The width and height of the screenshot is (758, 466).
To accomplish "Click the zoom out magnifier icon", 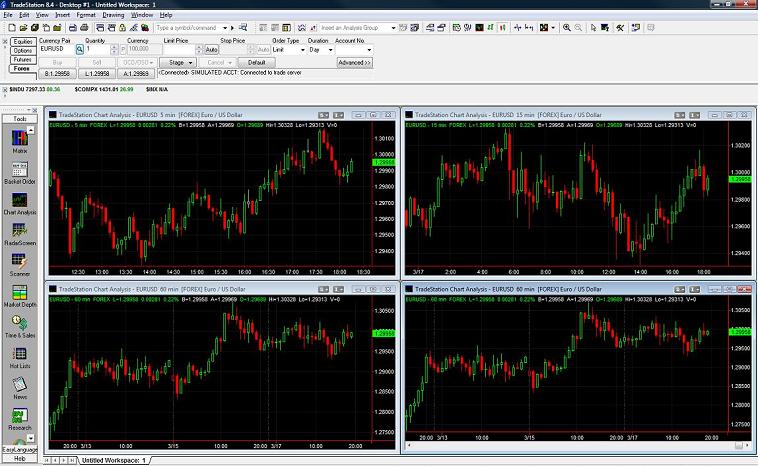I will tap(578, 28).
